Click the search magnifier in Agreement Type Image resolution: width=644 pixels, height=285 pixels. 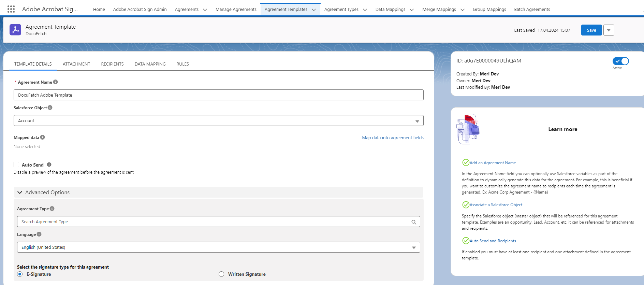[x=414, y=222]
